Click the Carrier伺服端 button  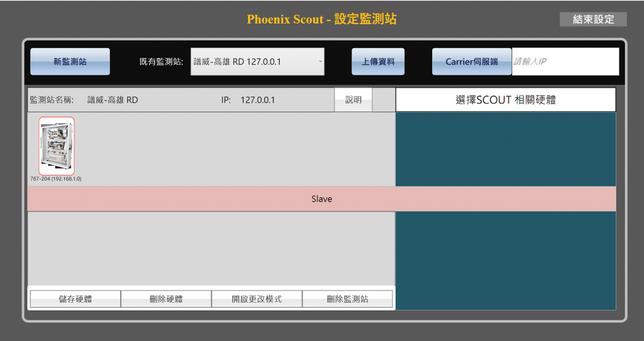[471, 61]
